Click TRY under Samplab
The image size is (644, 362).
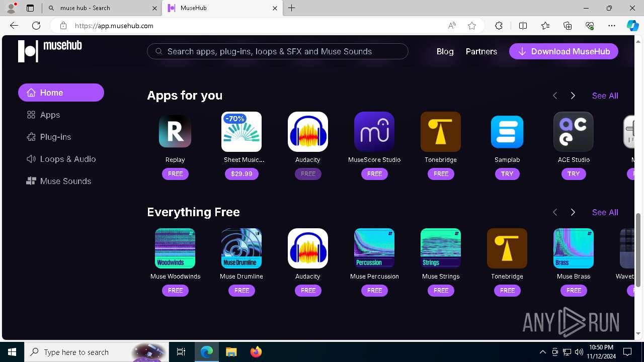coord(507,174)
